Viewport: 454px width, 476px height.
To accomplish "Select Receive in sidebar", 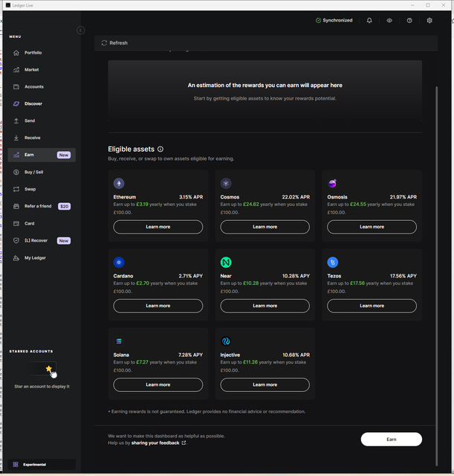I will click(x=42, y=138).
